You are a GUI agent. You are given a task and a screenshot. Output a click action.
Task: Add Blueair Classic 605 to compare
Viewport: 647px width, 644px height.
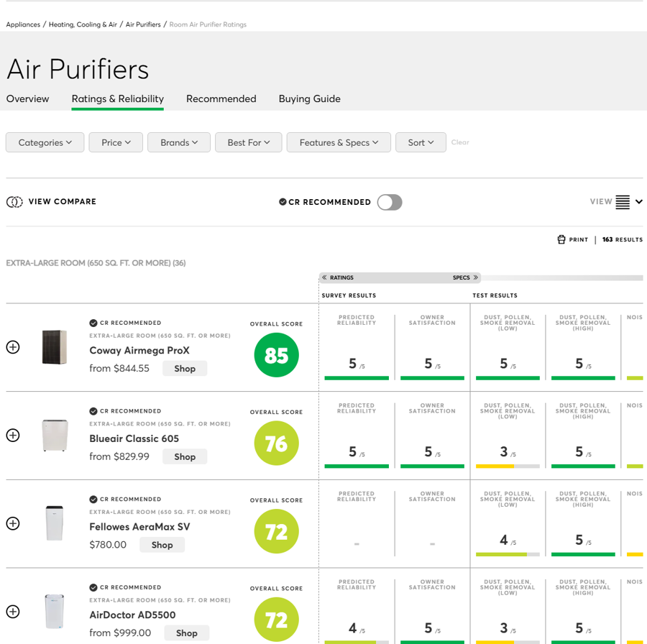coord(13,436)
